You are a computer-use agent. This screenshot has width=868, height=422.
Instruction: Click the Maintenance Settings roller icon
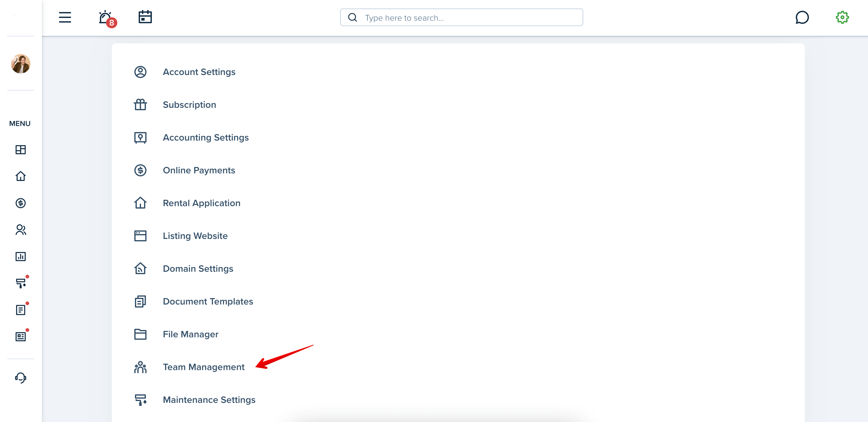click(140, 400)
